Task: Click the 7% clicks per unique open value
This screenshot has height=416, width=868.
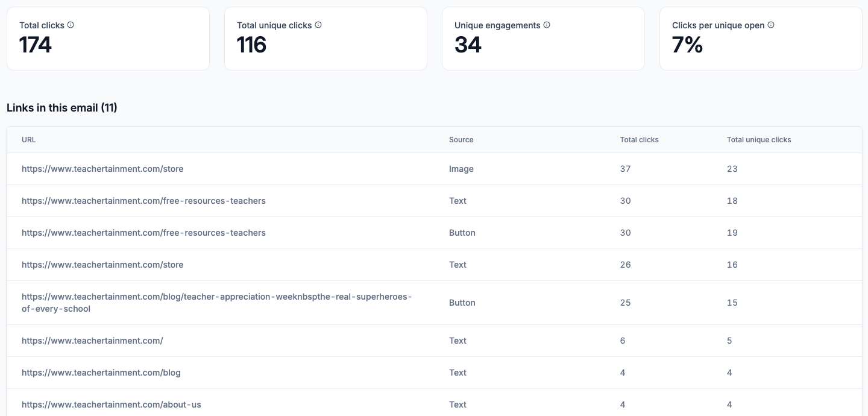Action: (688, 45)
